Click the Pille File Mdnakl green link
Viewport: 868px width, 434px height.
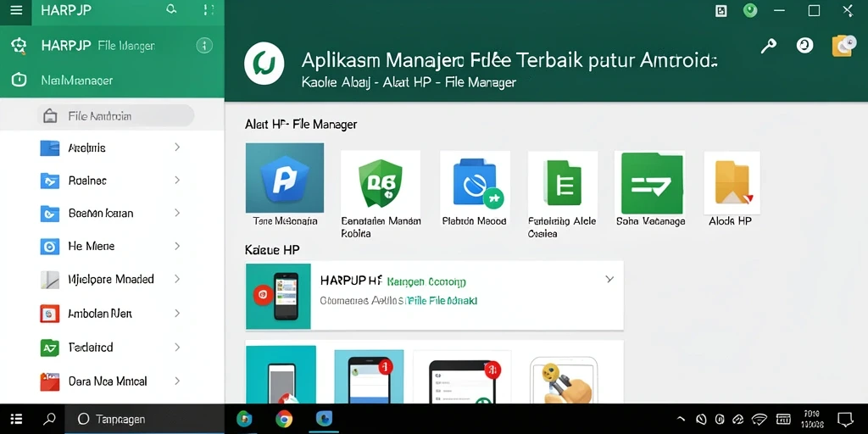coord(442,301)
